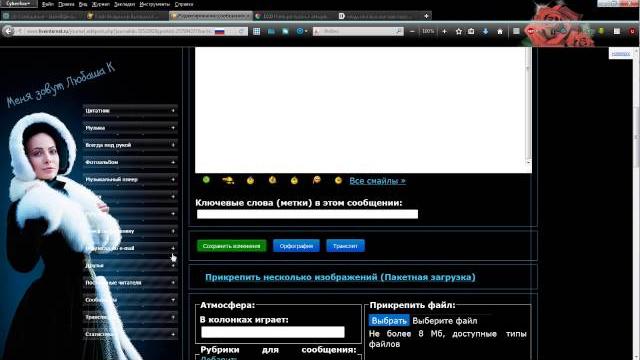The height and width of the screenshot is (360, 640).
Task: Click the search magnifier icon
Action: (398, 31)
